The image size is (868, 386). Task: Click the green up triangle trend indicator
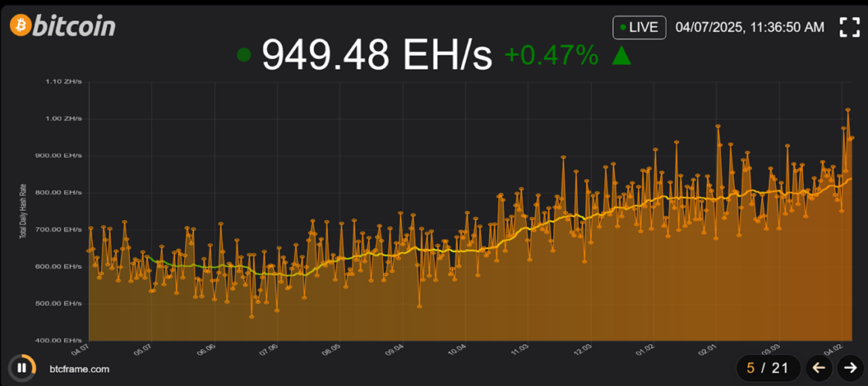[622, 55]
